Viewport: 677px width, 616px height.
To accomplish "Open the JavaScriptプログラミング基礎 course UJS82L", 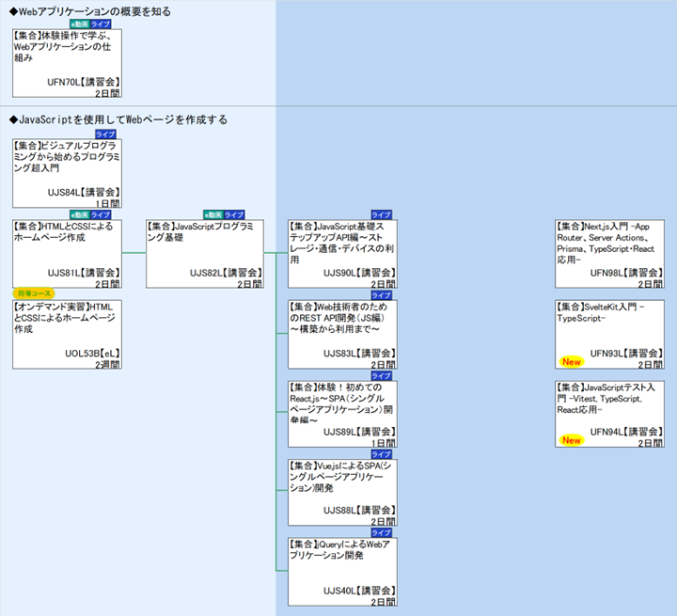I will [205, 254].
